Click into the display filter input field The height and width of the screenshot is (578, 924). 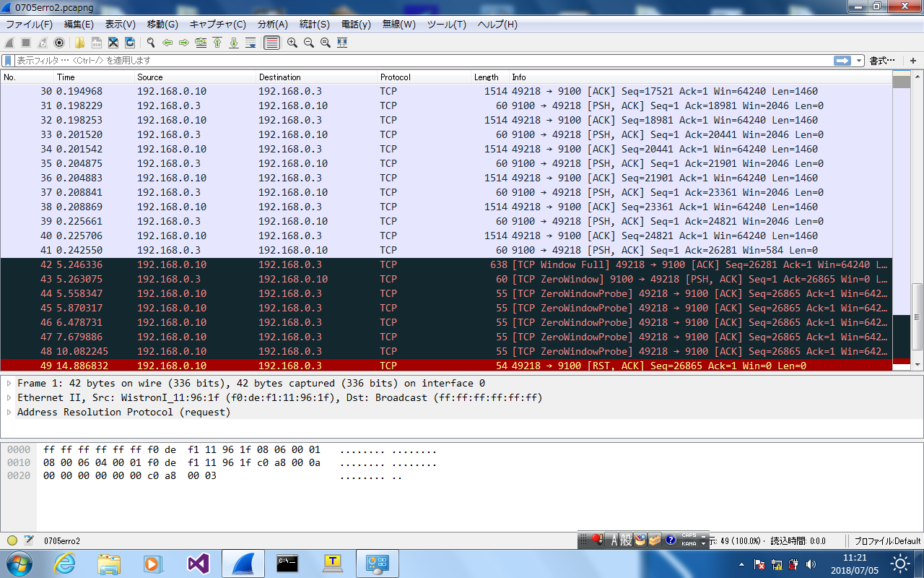tap(423, 61)
